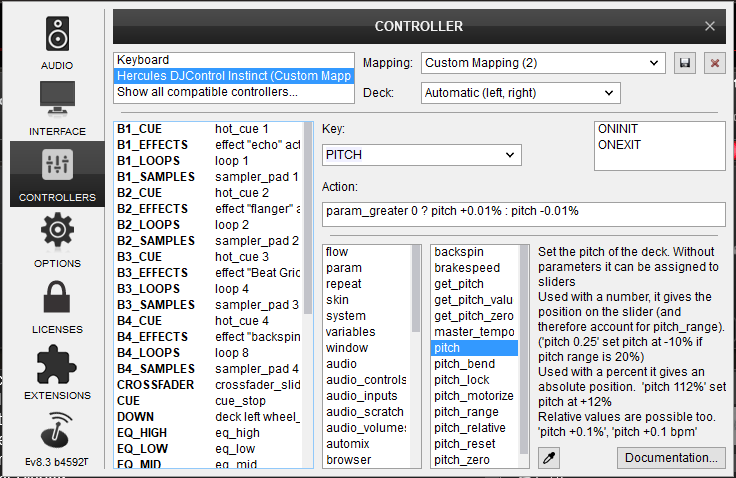Viewport: 736px width, 478px height.
Task: Open the Documentation button
Action: click(x=671, y=457)
